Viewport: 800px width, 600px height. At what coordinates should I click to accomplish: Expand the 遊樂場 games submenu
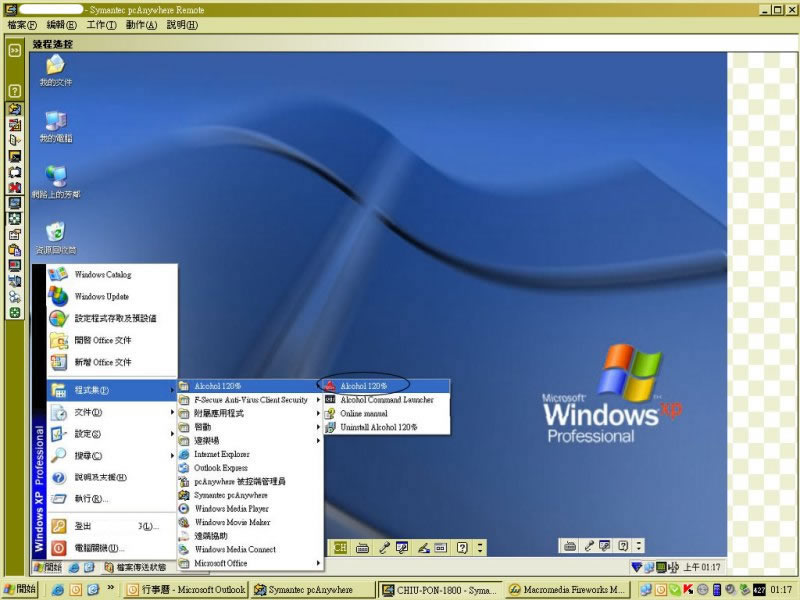click(250, 441)
